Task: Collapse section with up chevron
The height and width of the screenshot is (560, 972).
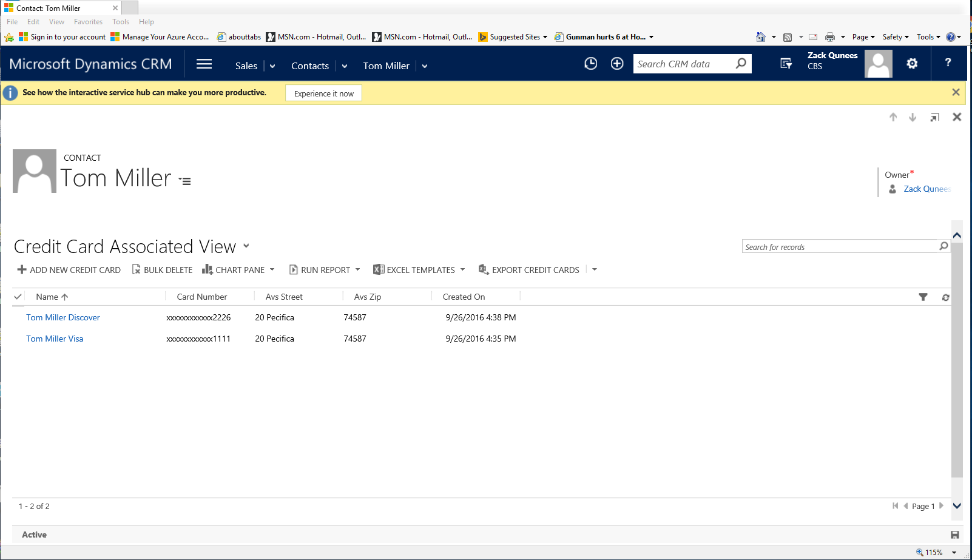Action: (957, 235)
